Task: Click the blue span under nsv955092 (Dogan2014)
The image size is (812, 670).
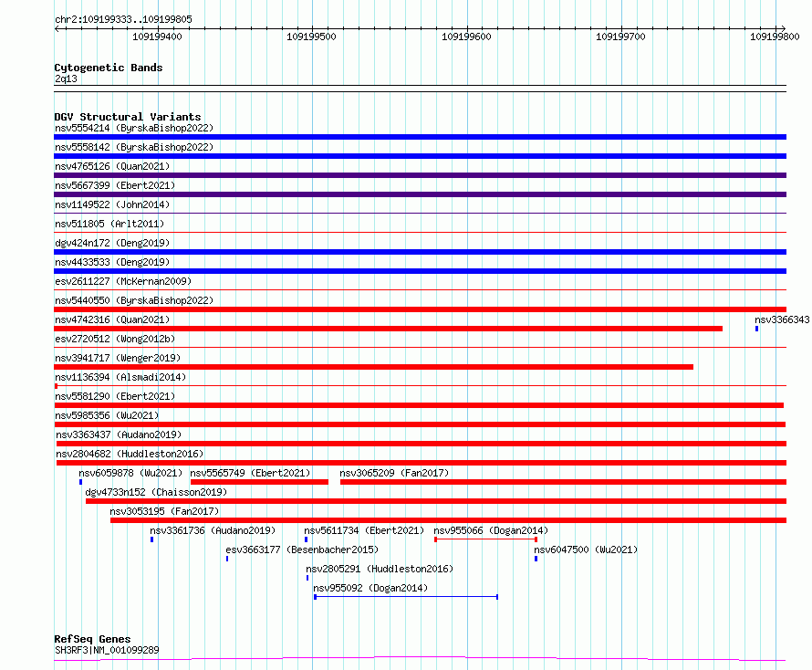Action: (x=406, y=598)
